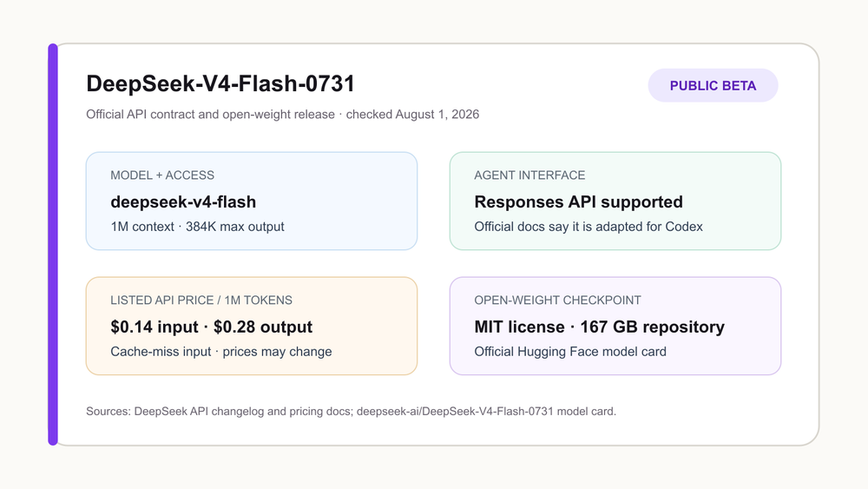Click the purple accent bar on left edge
This screenshot has width=868, height=489.
[53, 244]
